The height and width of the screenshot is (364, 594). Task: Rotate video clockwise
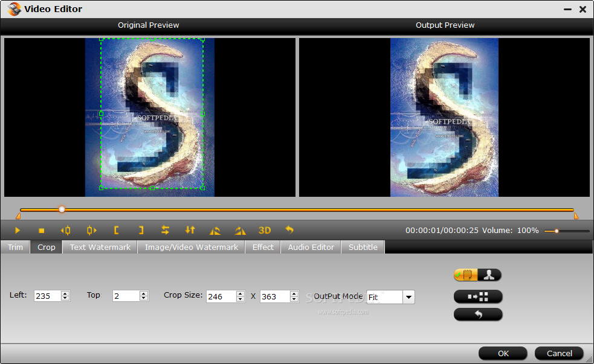point(240,230)
